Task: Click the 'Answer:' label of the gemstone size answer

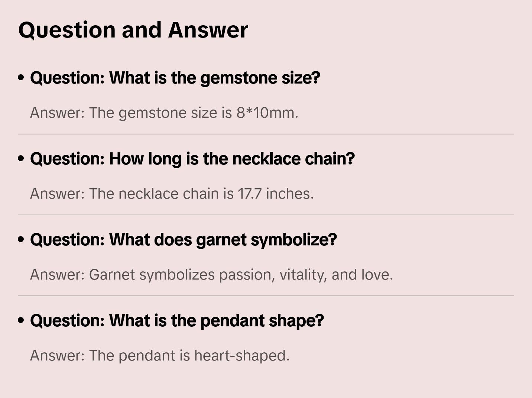Action: (58, 113)
